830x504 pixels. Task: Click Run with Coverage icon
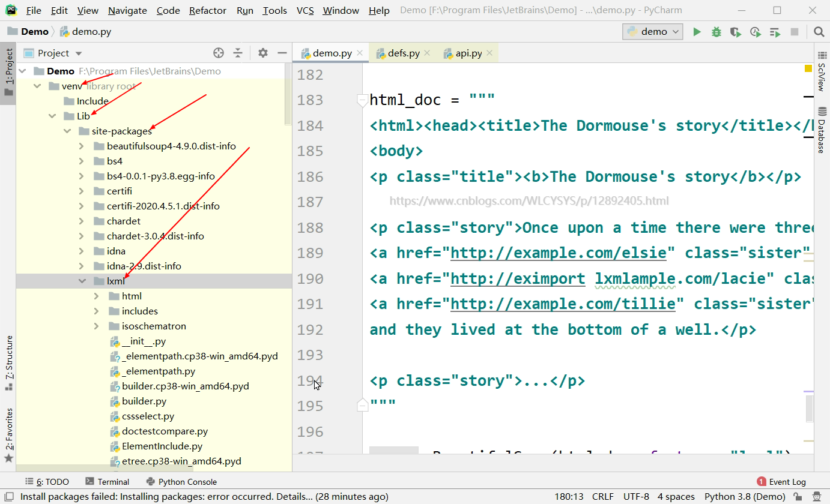click(x=735, y=32)
